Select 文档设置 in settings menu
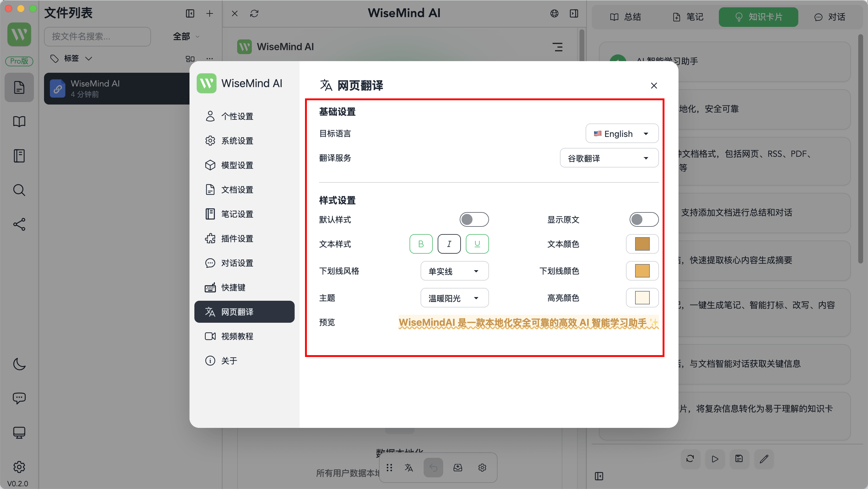The image size is (868, 489). coord(244,190)
